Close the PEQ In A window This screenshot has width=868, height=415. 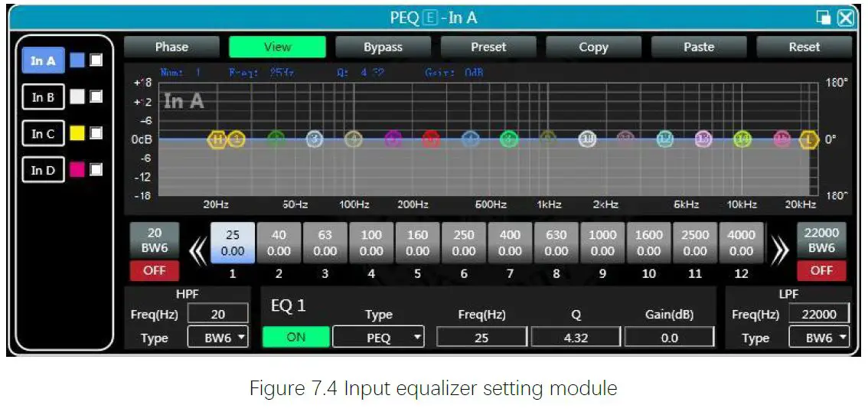coord(846,18)
